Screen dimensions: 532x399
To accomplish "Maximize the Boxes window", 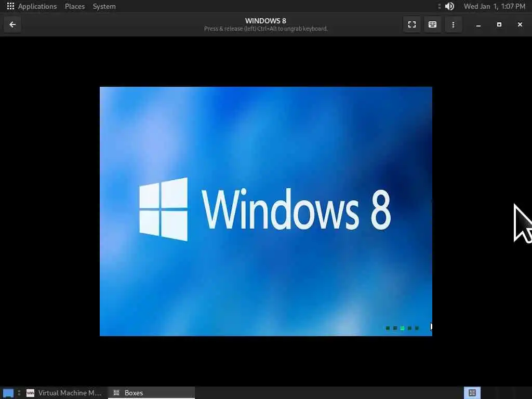I will (x=499, y=24).
